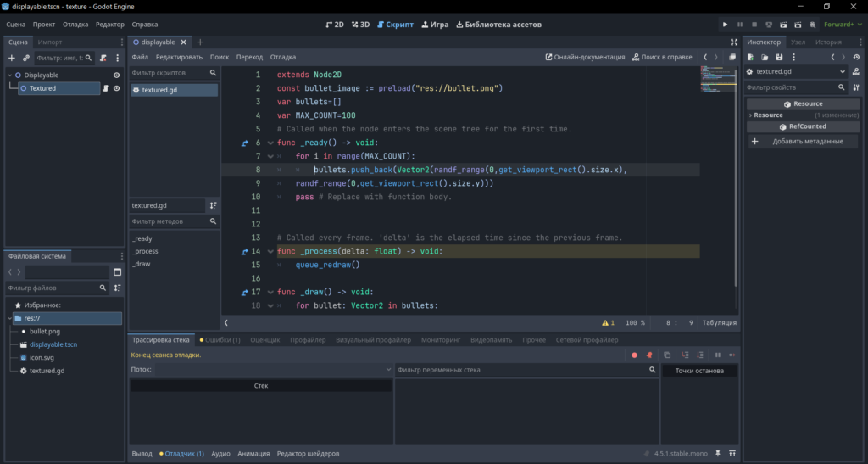868x464 pixels.
Task: Collapse the _ready function fold arrow
Action: pos(270,143)
